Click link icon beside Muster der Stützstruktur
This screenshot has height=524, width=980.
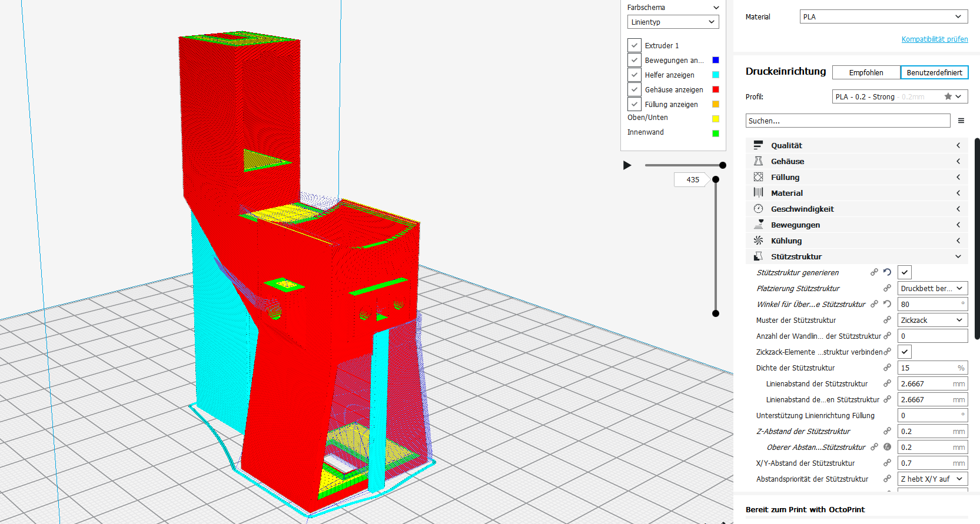click(x=887, y=320)
